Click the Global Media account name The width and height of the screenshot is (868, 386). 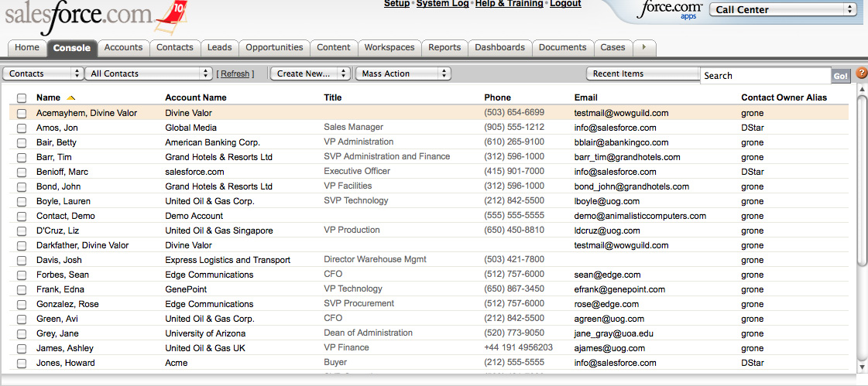click(190, 128)
